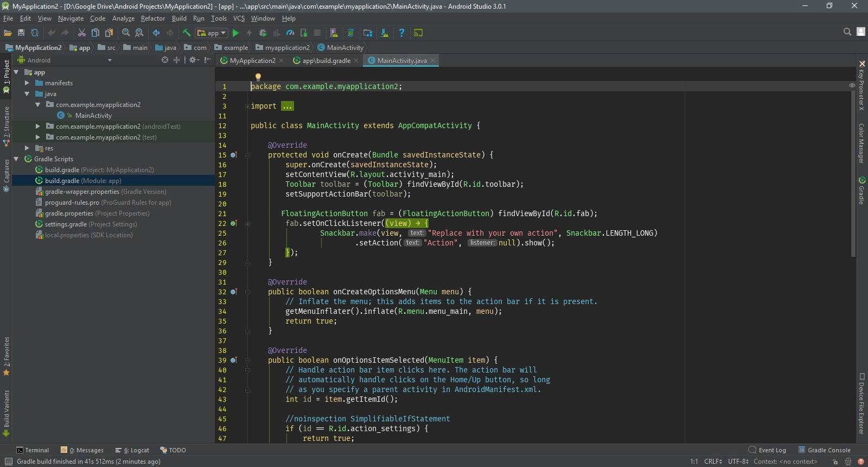Open the Gradle Console
This screenshot has height=467, width=868.
[825, 450]
